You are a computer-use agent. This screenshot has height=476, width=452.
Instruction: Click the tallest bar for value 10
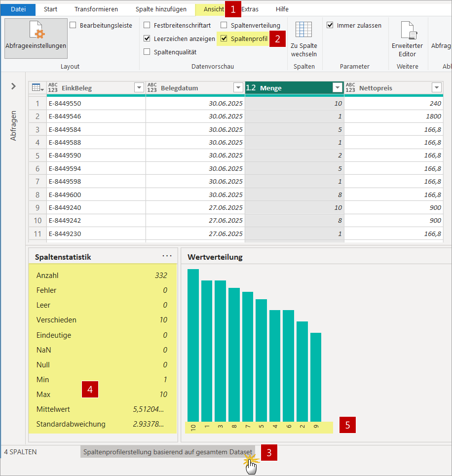[x=193, y=345]
